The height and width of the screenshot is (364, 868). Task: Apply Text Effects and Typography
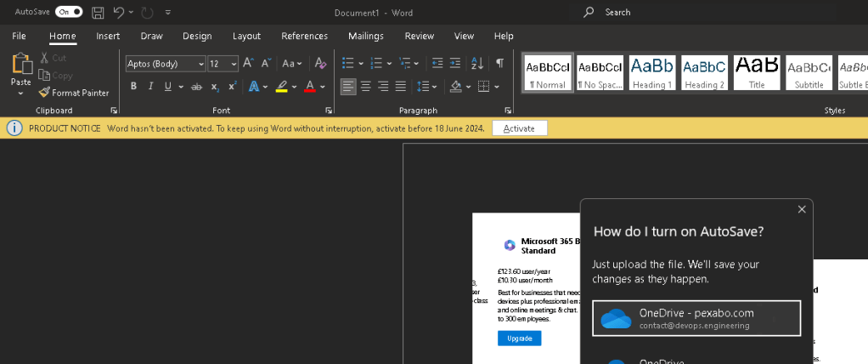[x=254, y=87]
